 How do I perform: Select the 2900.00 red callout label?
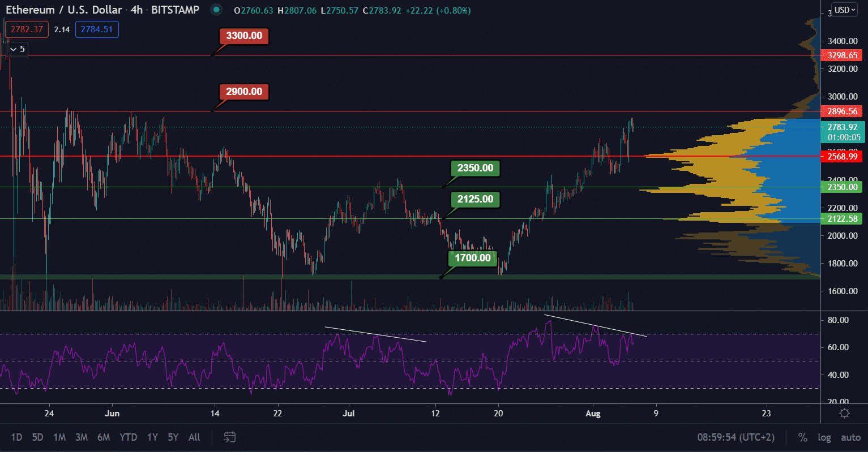[x=244, y=92]
